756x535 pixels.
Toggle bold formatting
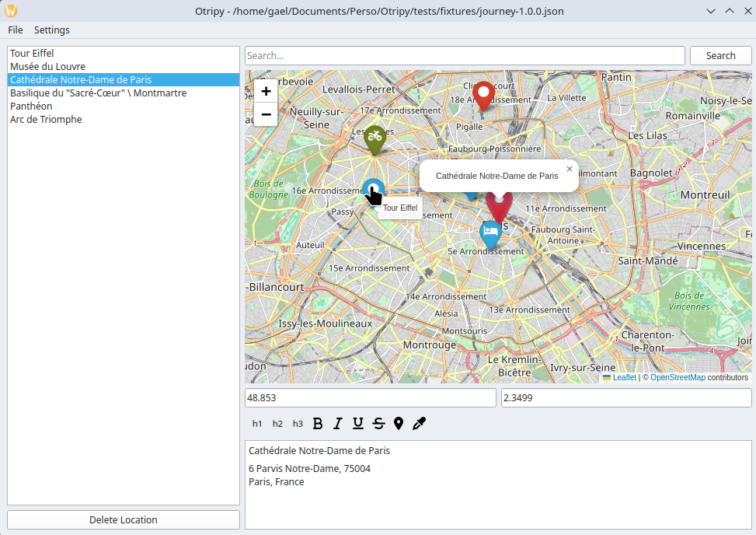[x=318, y=424]
